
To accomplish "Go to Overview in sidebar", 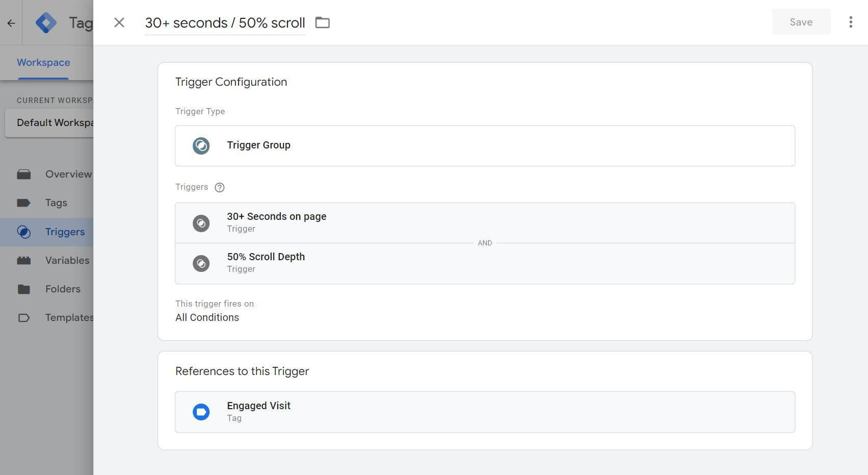I will tap(68, 174).
